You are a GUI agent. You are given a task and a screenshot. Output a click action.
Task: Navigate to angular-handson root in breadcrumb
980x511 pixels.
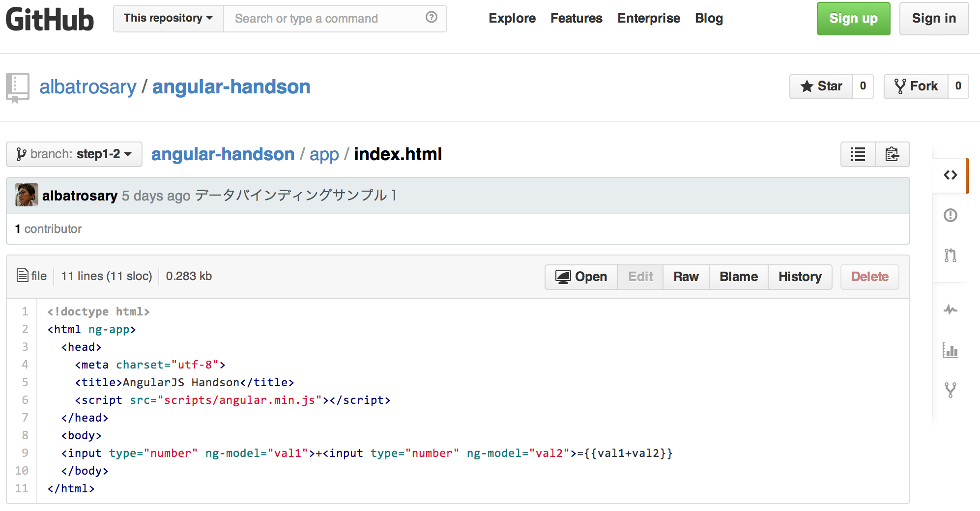click(x=223, y=154)
